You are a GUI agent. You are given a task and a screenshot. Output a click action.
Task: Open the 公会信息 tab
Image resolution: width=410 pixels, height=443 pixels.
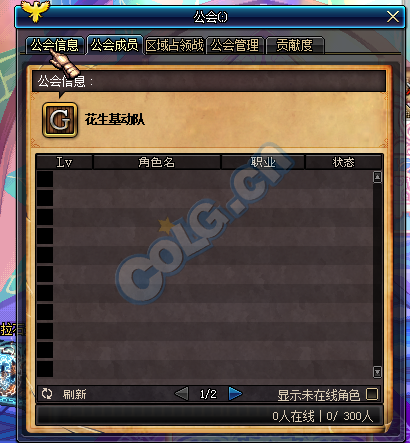tap(55, 45)
